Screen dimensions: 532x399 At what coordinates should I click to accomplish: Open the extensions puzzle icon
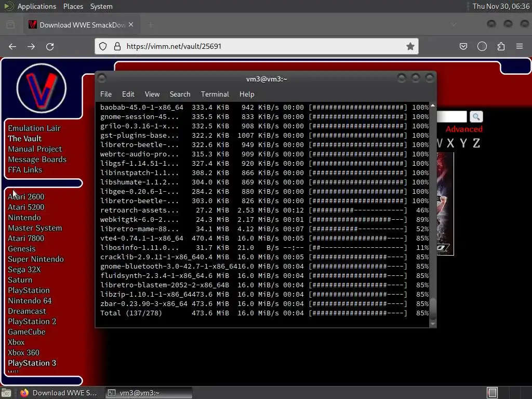(501, 46)
